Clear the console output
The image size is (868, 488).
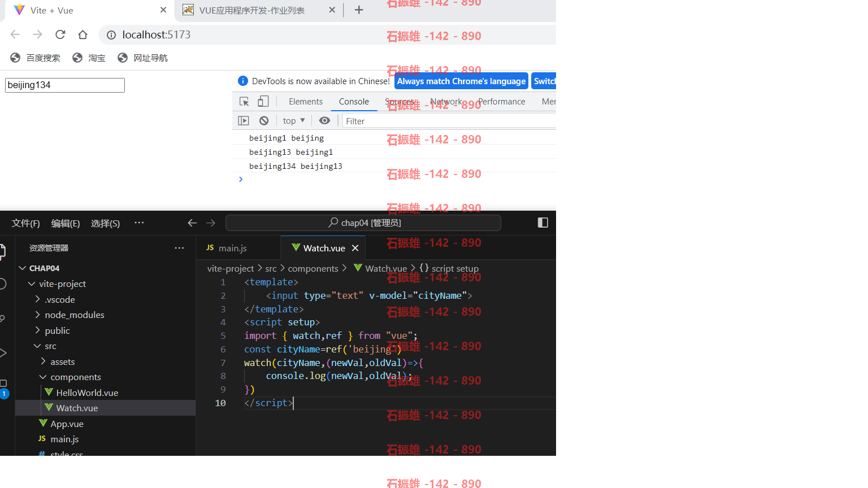264,121
